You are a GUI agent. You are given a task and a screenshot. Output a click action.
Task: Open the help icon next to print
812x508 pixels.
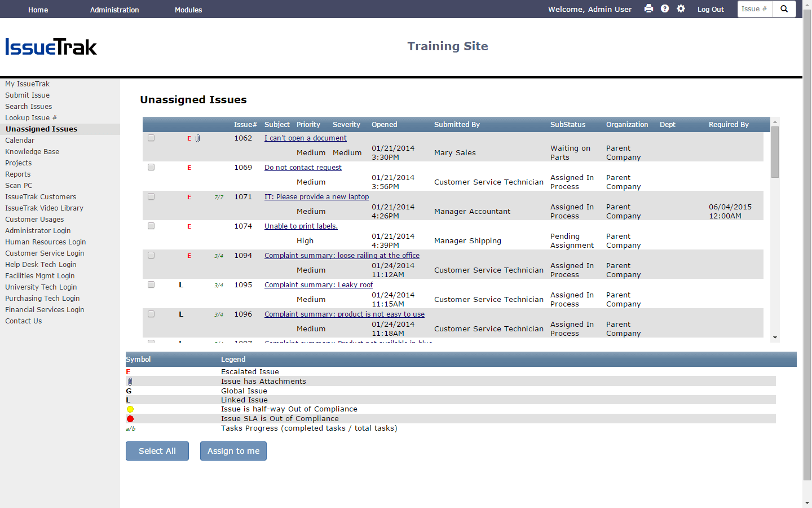point(665,9)
